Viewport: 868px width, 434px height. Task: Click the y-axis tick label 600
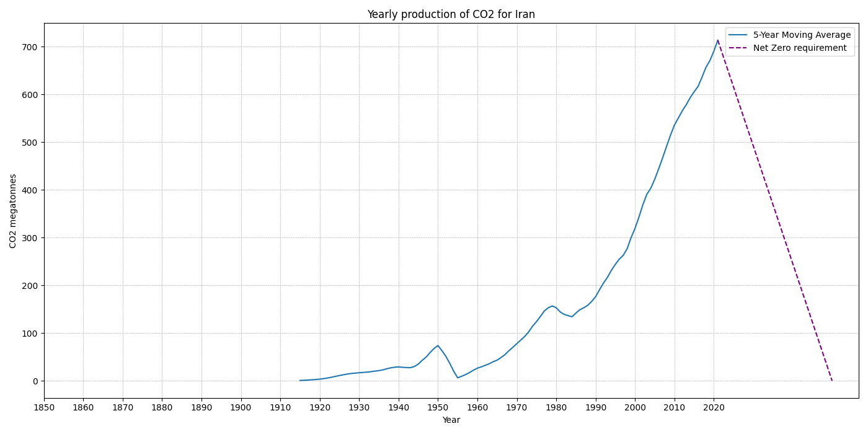[30, 95]
